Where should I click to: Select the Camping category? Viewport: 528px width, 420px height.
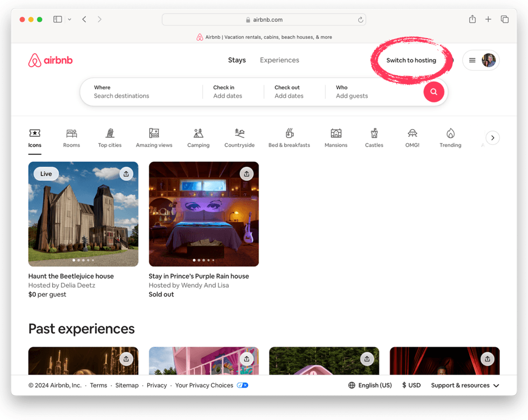[x=198, y=138]
